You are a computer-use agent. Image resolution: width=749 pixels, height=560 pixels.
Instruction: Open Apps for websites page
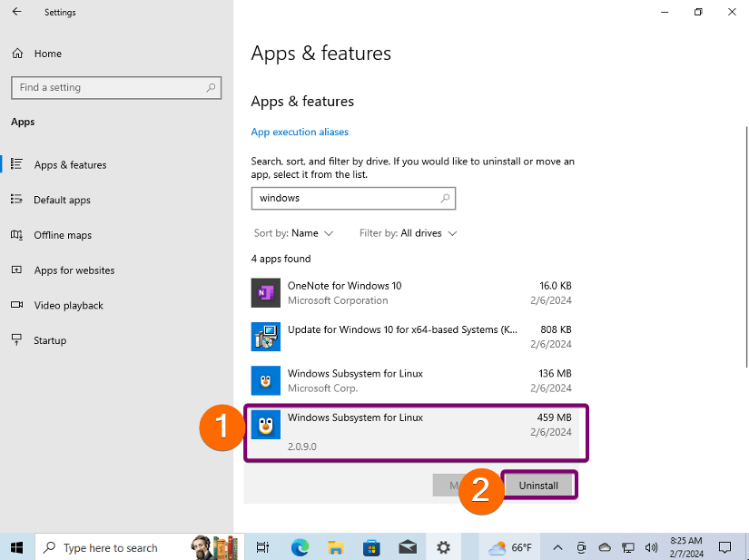(74, 270)
